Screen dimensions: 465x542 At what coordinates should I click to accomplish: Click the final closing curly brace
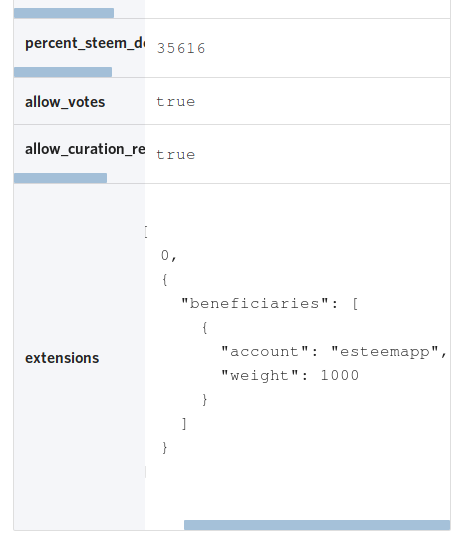point(165,447)
